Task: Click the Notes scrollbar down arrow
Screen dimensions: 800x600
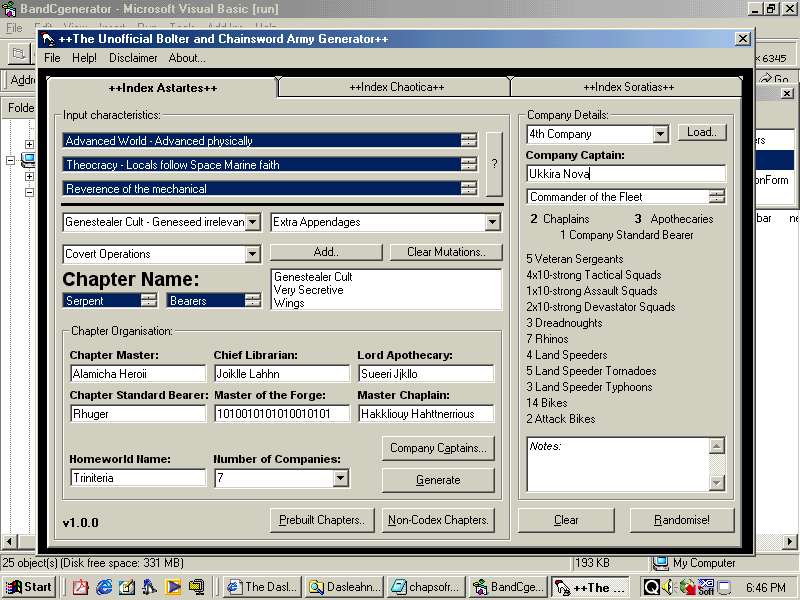Action: (716, 483)
